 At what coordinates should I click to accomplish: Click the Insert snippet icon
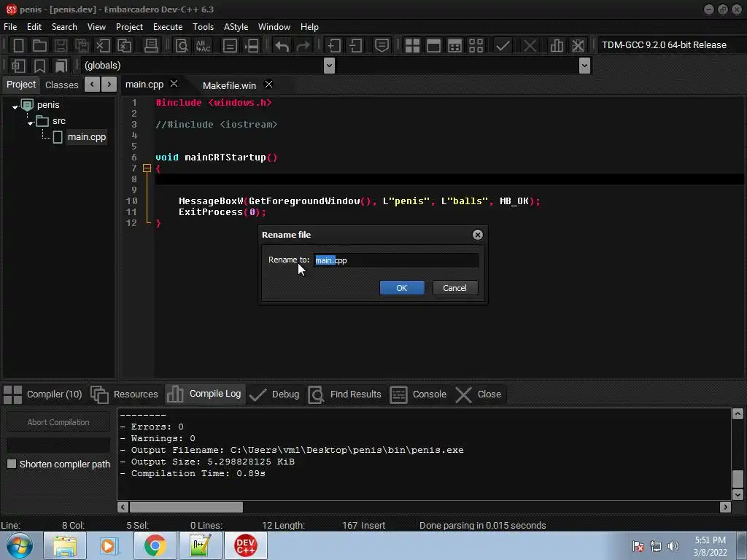click(x=18, y=66)
